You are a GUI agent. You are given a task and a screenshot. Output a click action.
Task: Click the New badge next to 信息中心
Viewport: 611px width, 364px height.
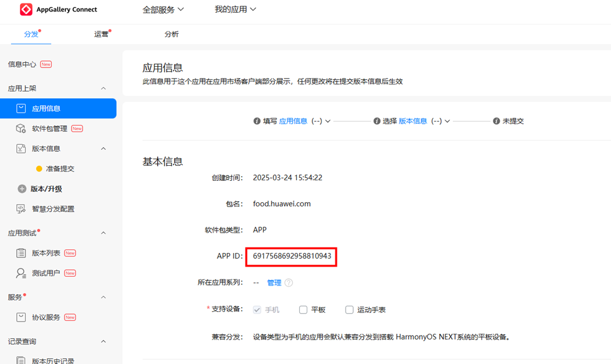46,64
